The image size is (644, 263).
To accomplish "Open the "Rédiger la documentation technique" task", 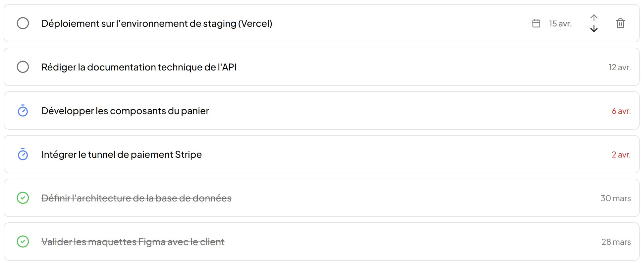I will click(x=139, y=67).
